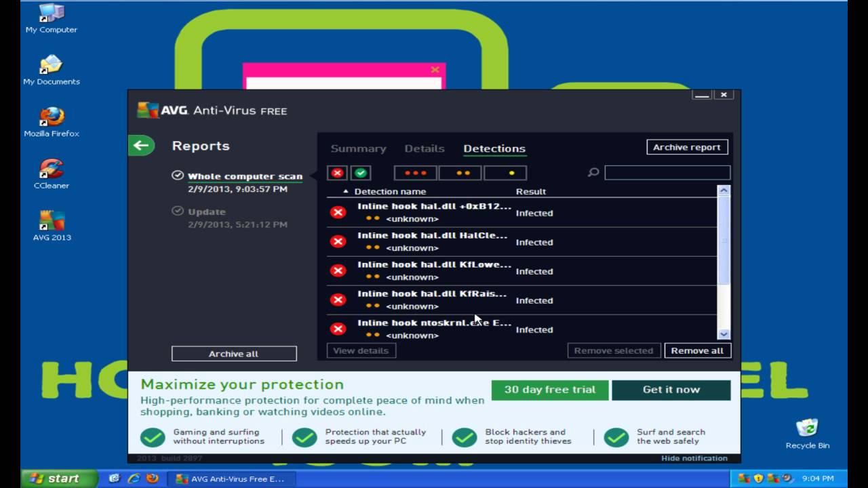Click the checkmark icon beside Whole computer scan
The height and width of the screenshot is (488, 868).
click(178, 176)
